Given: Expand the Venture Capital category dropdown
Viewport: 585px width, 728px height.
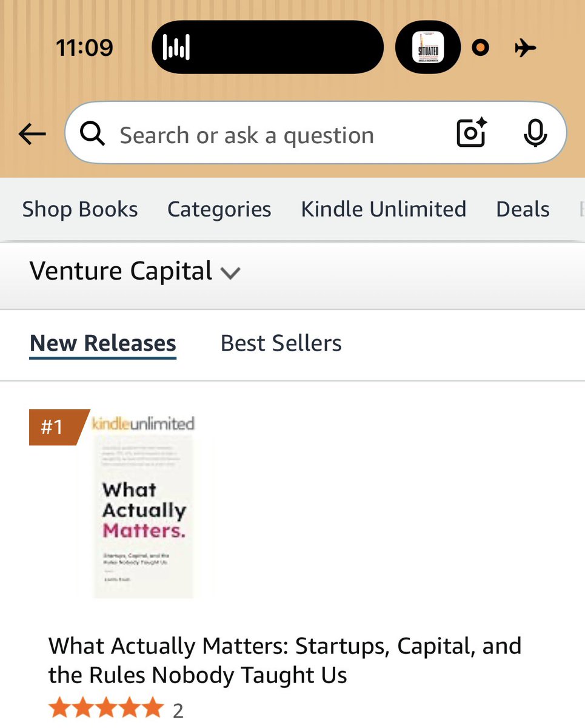Looking at the screenshot, I should tap(135, 271).
